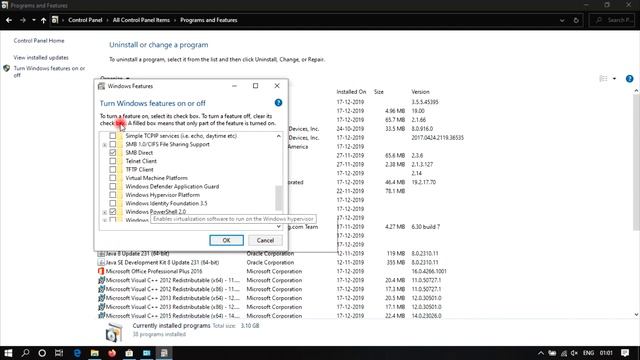Expand chevron after All Control Panel Items
The image size is (640, 360).
tap(175, 20)
